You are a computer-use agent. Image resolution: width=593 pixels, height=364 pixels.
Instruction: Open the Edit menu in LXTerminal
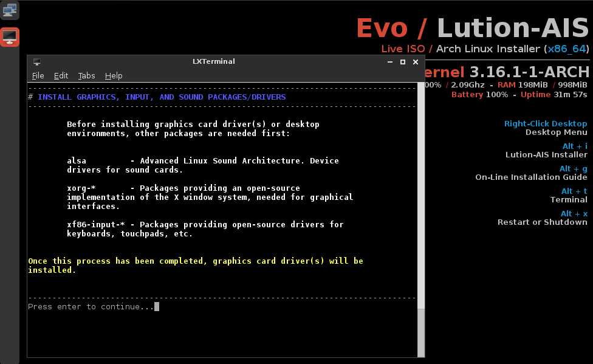(x=61, y=76)
